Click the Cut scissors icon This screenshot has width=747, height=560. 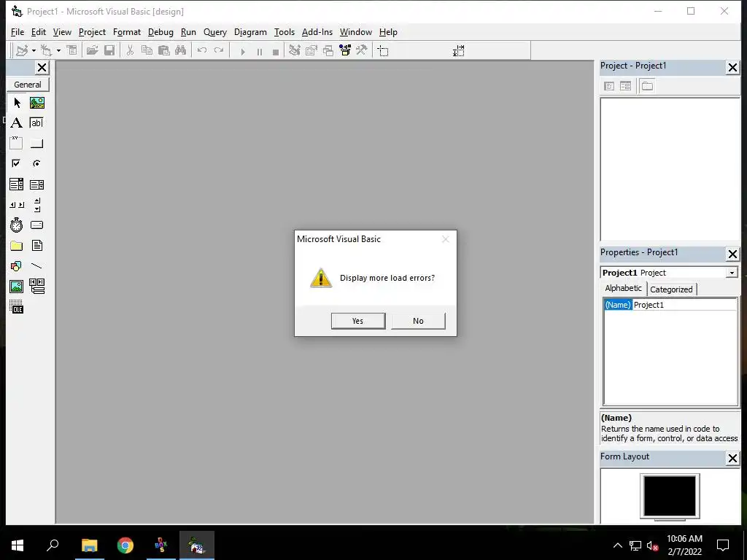(130, 50)
